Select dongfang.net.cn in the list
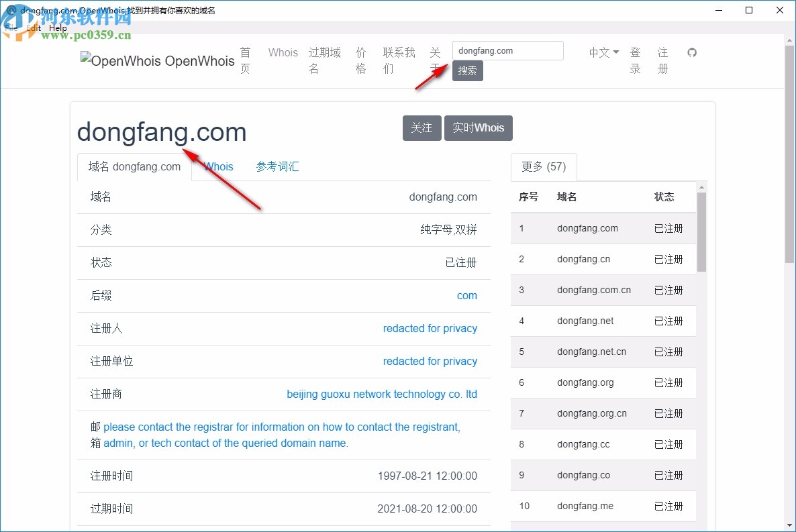This screenshot has height=532, width=796. pyautogui.click(x=603, y=352)
